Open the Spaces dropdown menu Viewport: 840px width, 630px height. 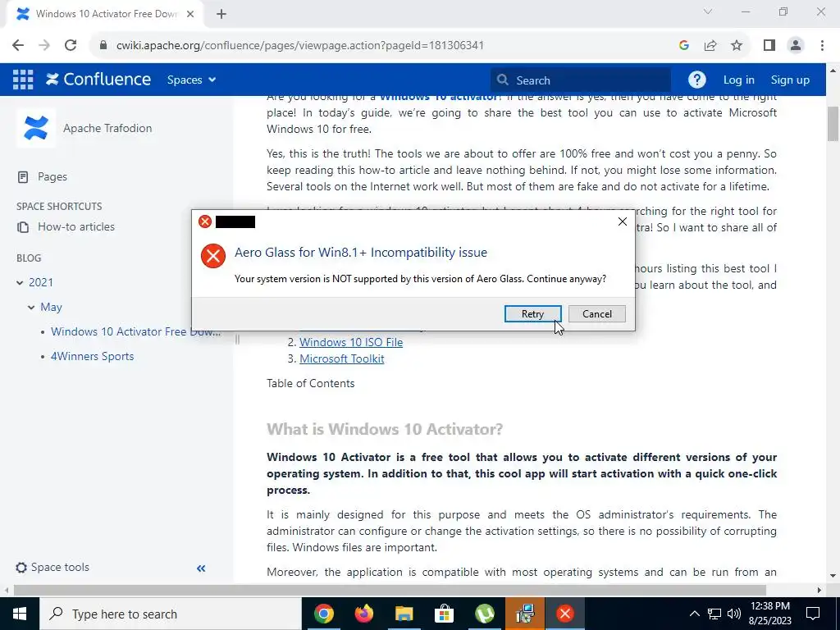point(191,80)
